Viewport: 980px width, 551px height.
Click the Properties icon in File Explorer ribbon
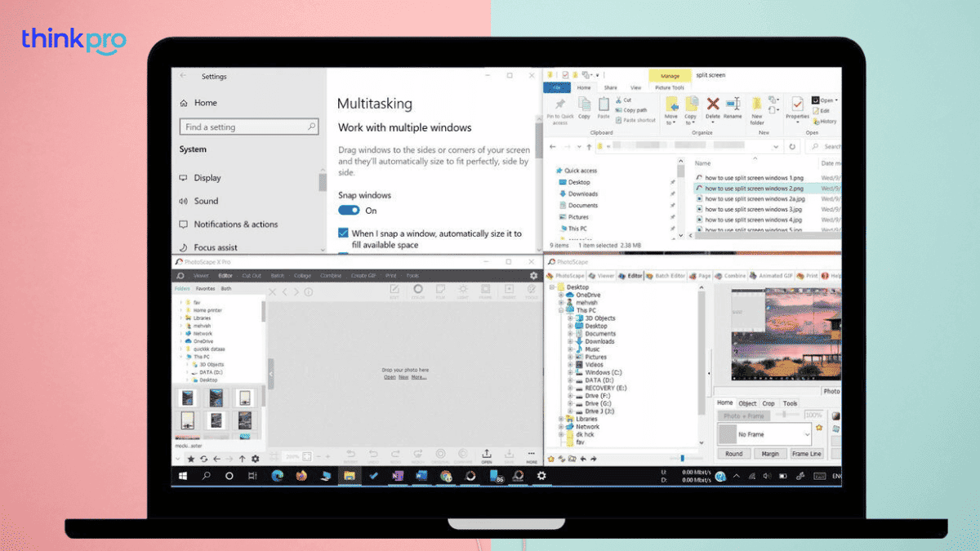tap(797, 104)
